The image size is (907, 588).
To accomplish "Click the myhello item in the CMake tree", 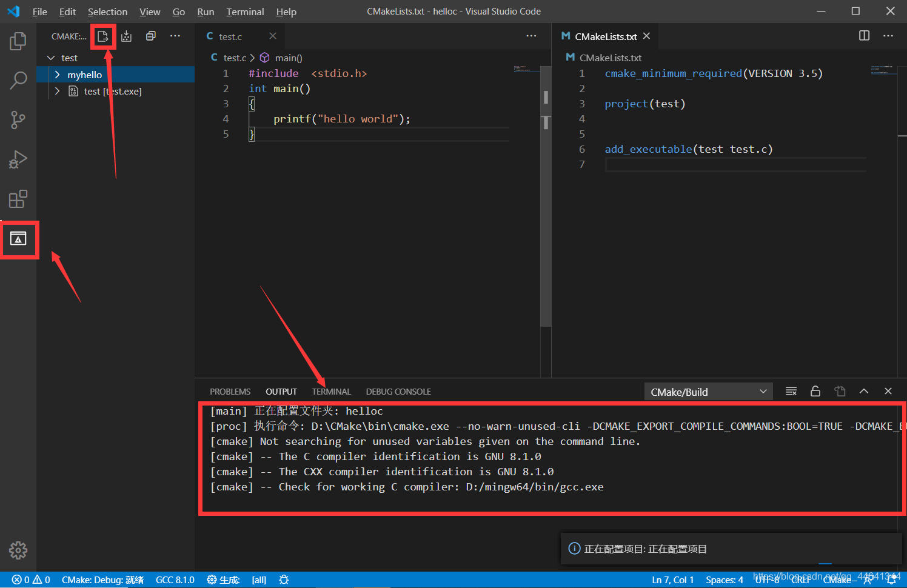I will [85, 74].
